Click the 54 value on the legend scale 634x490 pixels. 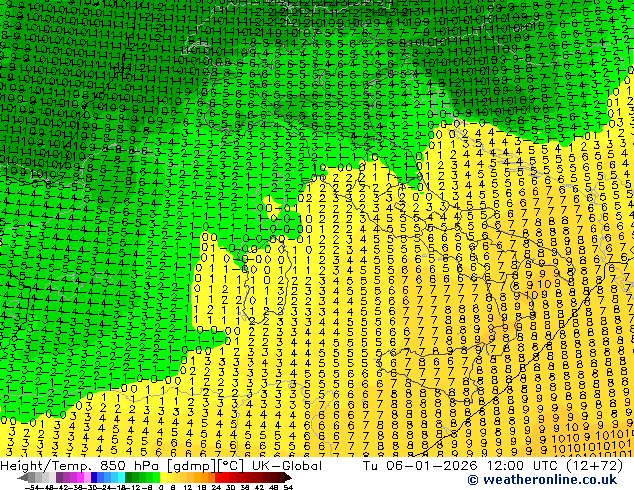tap(288, 487)
